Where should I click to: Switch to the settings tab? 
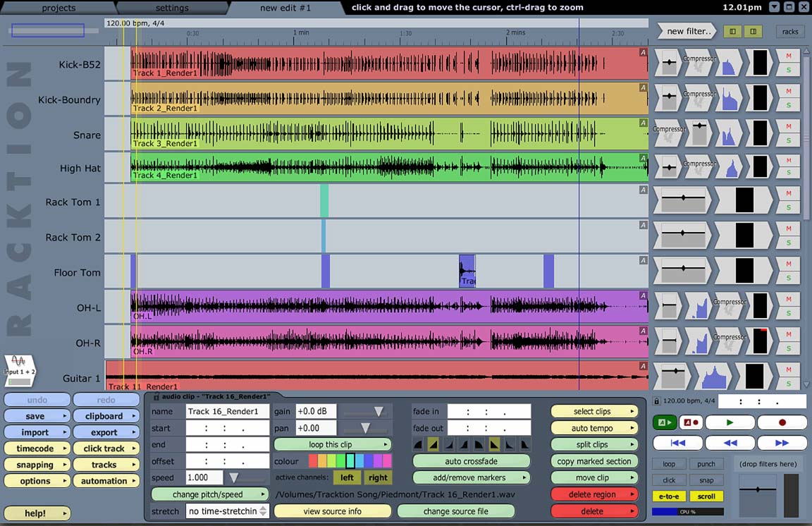pyautogui.click(x=172, y=8)
